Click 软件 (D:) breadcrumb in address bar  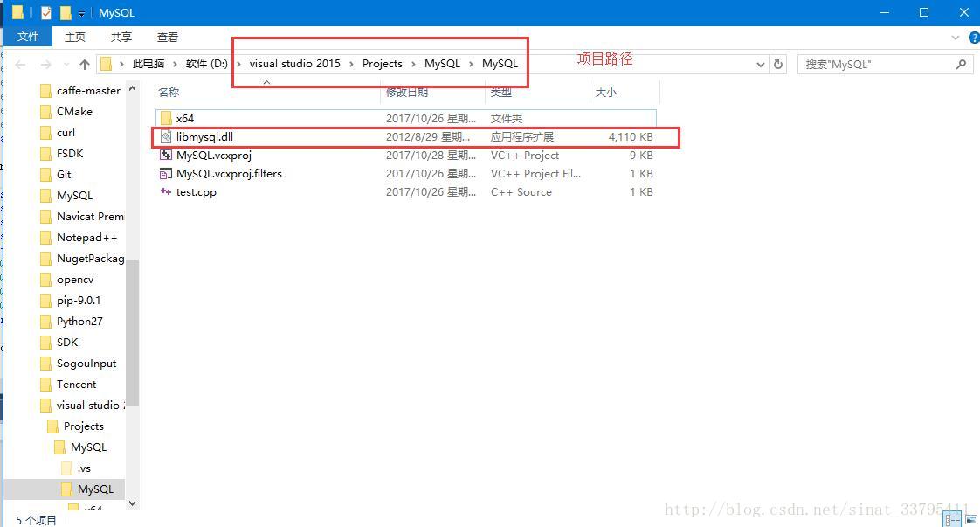pos(207,64)
